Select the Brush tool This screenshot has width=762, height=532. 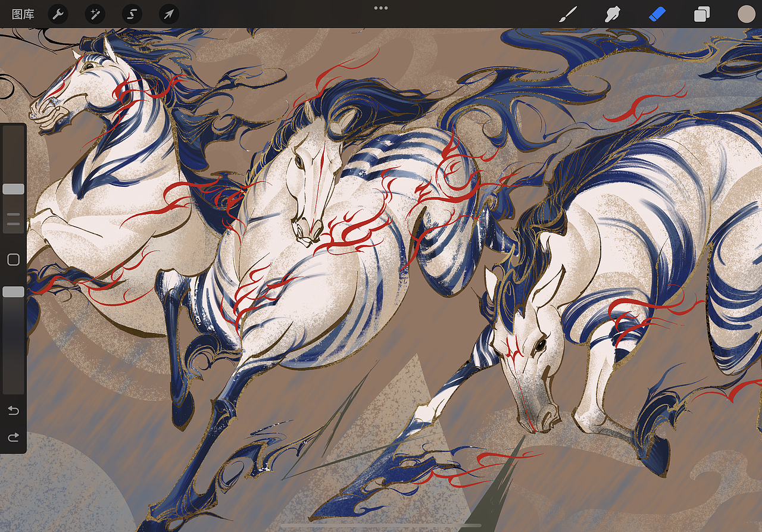click(569, 14)
